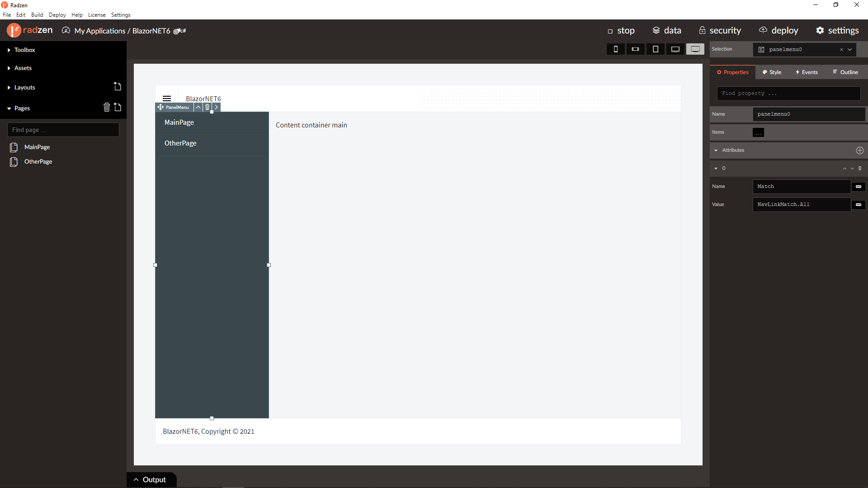Click the Radzen logo
Viewport: 868px width, 488px height.
(30, 30)
